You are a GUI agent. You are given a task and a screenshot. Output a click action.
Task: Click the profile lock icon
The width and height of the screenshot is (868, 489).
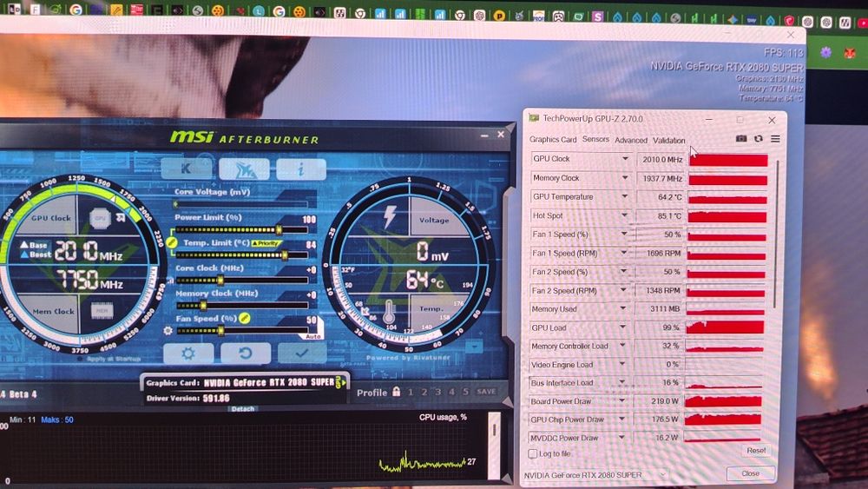click(397, 392)
